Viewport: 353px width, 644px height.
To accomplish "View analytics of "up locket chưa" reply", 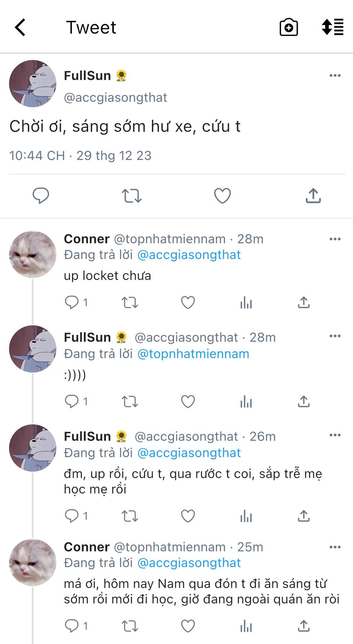I will [246, 303].
